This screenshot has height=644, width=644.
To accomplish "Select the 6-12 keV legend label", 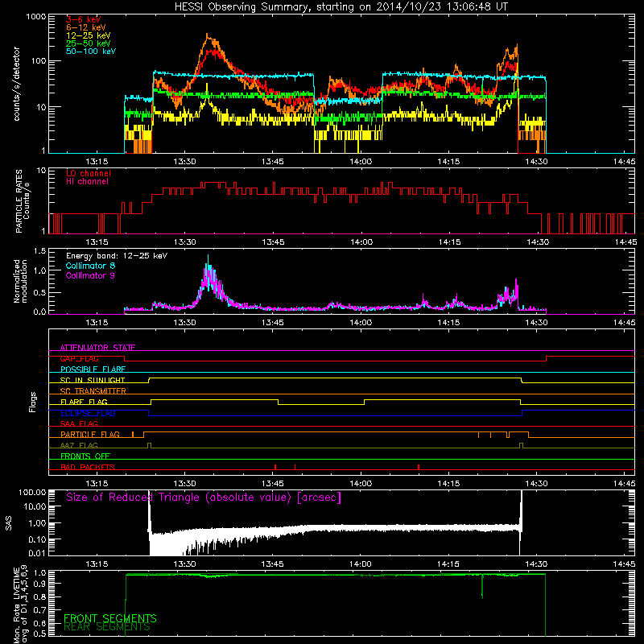I will [86, 27].
